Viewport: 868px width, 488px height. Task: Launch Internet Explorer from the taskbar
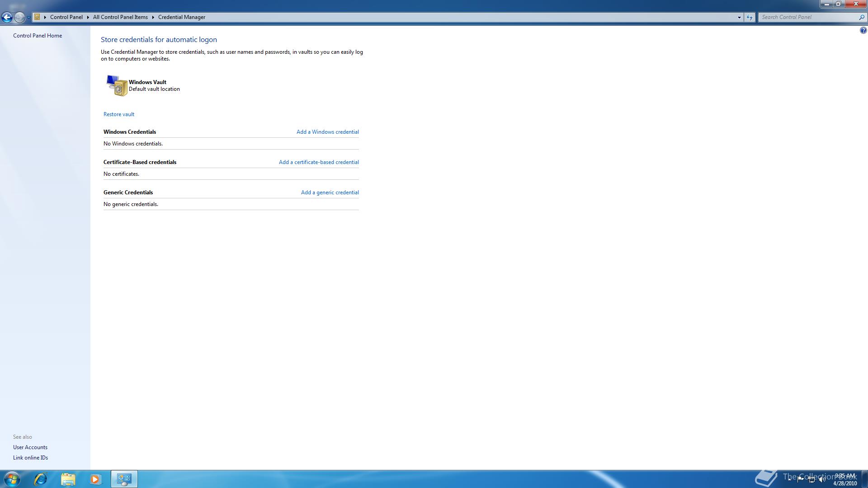point(41,479)
